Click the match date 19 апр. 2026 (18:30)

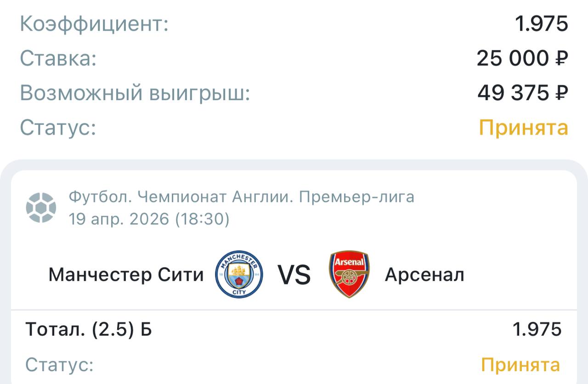(x=149, y=219)
